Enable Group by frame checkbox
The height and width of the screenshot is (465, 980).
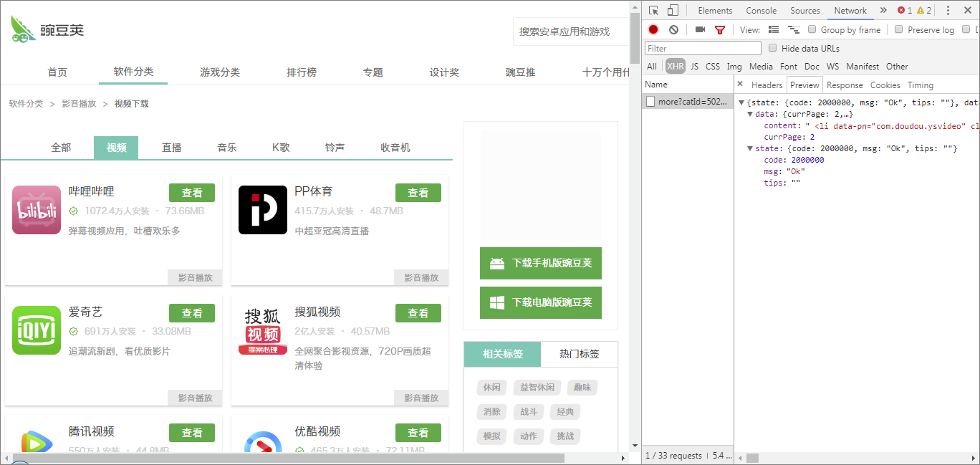(812, 29)
